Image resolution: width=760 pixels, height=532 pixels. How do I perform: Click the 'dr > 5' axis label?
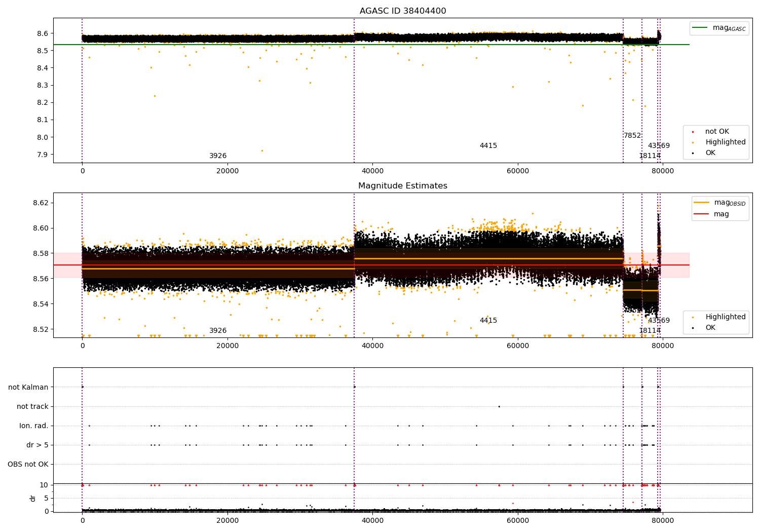[37, 445]
